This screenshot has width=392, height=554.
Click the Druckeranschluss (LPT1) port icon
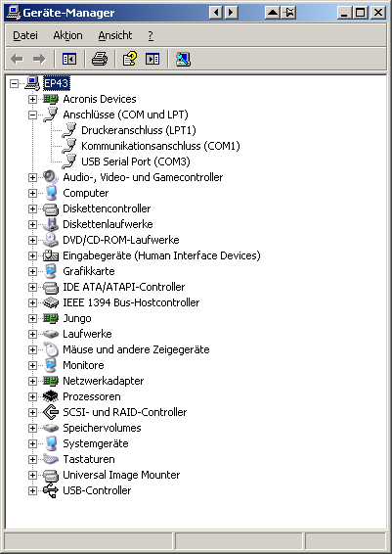[68, 130]
